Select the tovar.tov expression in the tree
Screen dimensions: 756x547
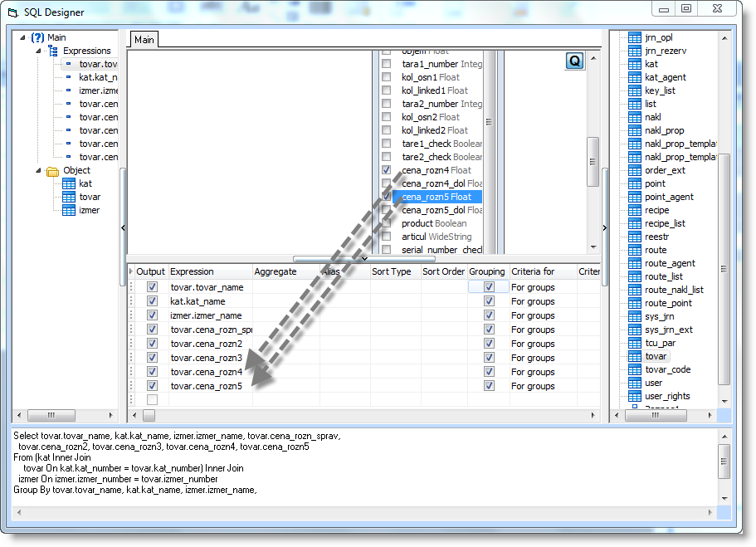99,64
